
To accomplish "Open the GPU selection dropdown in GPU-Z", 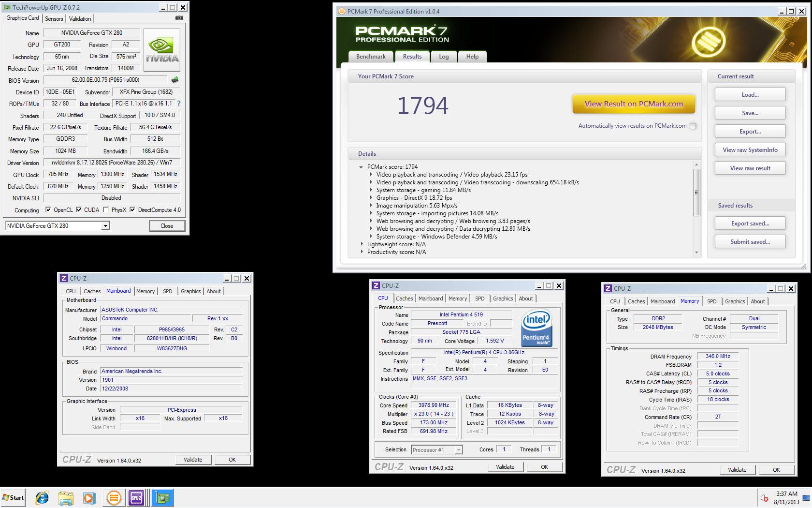I will (x=105, y=226).
